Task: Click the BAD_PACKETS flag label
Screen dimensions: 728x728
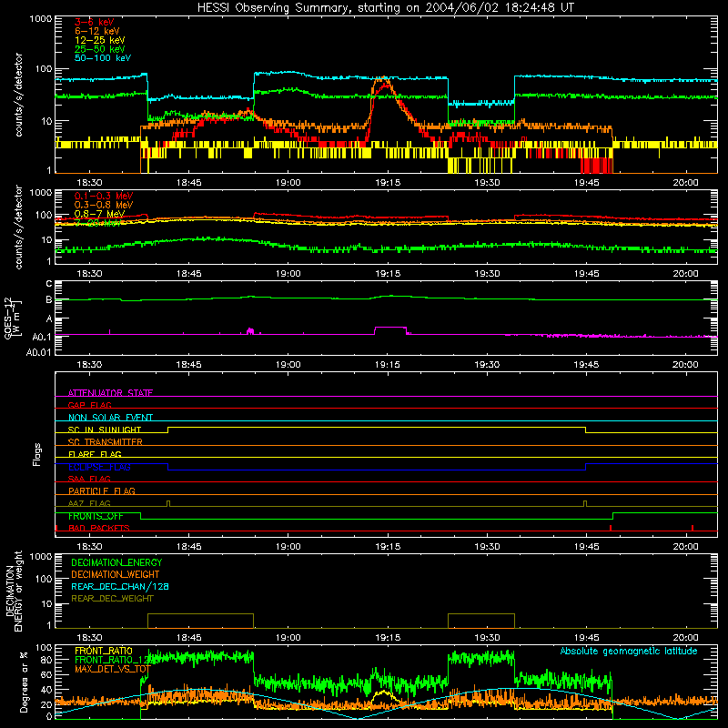Action: pyautogui.click(x=99, y=528)
